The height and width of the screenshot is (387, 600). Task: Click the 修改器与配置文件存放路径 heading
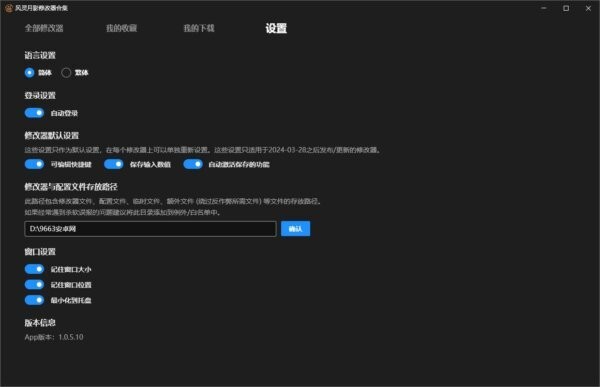point(71,187)
